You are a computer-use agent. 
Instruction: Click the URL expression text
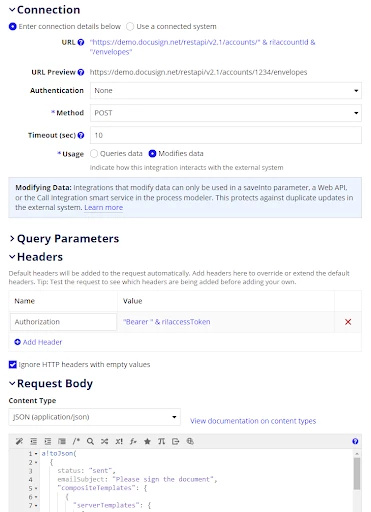click(x=202, y=47)
